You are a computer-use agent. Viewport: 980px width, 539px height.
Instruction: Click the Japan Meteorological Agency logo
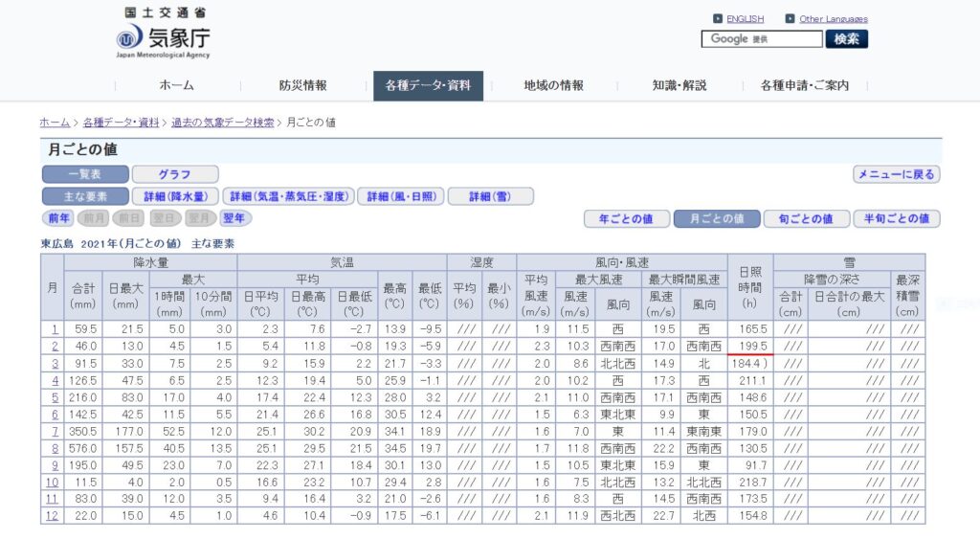[x=163, y=34]
